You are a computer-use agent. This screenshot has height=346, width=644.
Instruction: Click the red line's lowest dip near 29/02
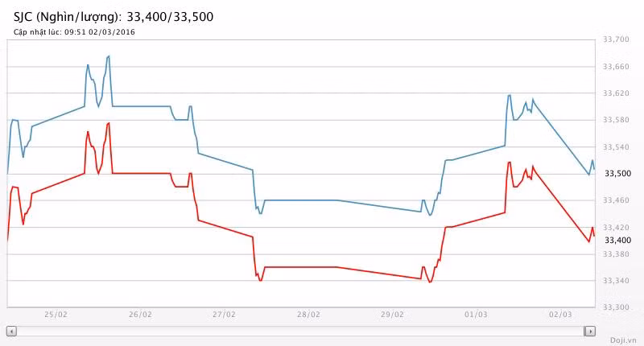click(430, 282)
